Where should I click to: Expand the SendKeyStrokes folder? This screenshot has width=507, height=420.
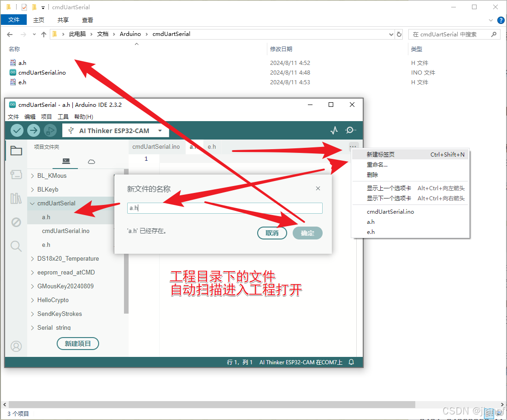(32, 314)
